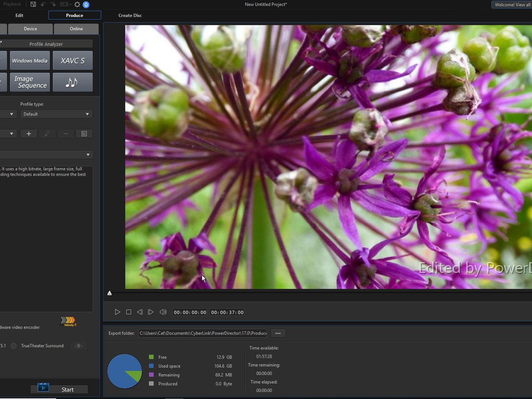Open the Profile type dropdown showing Default
Viewport: 532px width, 399px height.
(57, 114)
